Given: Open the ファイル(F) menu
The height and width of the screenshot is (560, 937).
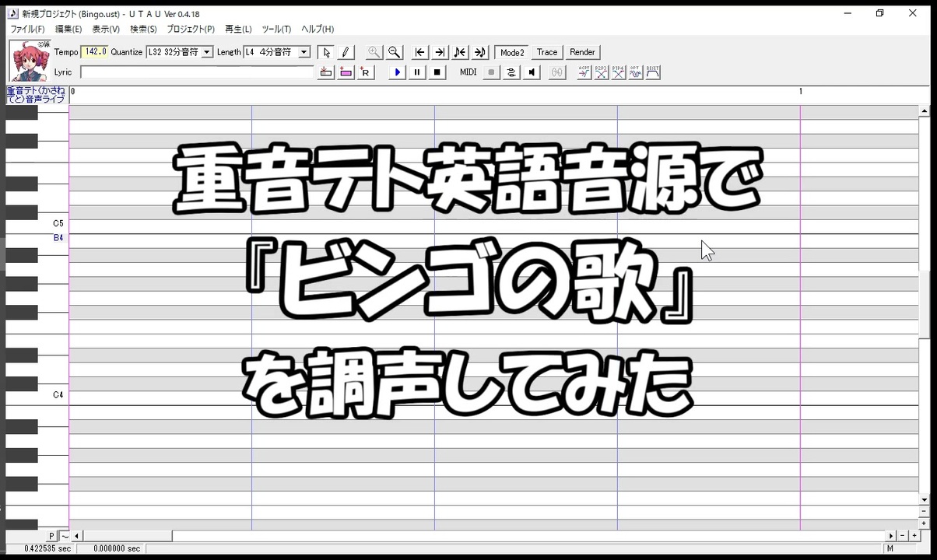Looking at the screenshot, I should (x=27, y=29).
